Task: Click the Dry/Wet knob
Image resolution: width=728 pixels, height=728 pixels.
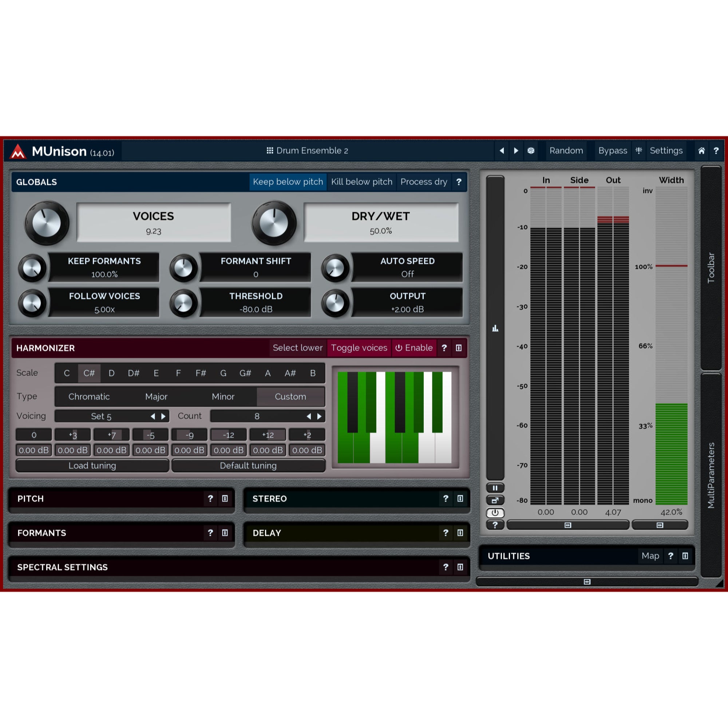Action: [x=274, y=223]
